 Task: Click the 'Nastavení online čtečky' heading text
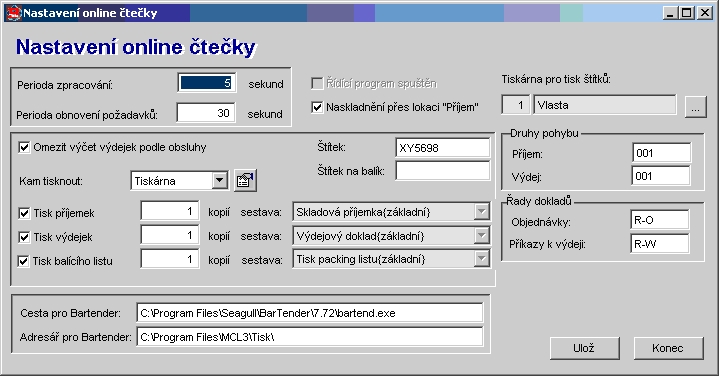pyautogui.click(x=136, y=47)
